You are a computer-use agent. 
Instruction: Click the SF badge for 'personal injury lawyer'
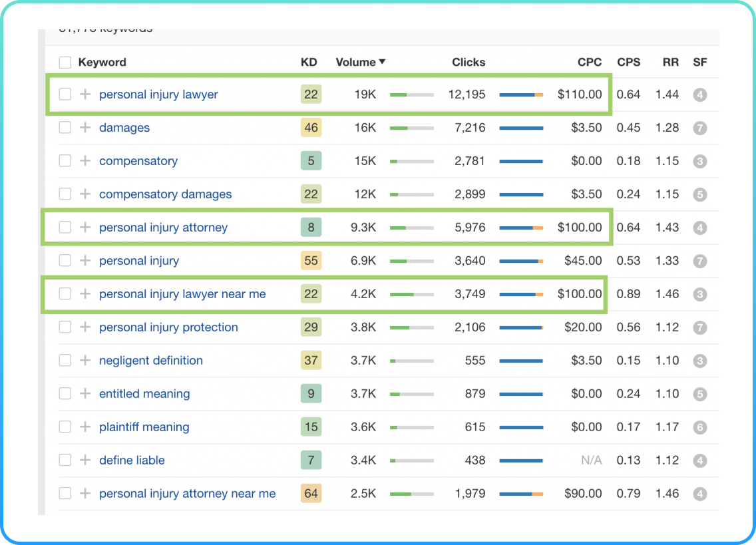point(699,94)
